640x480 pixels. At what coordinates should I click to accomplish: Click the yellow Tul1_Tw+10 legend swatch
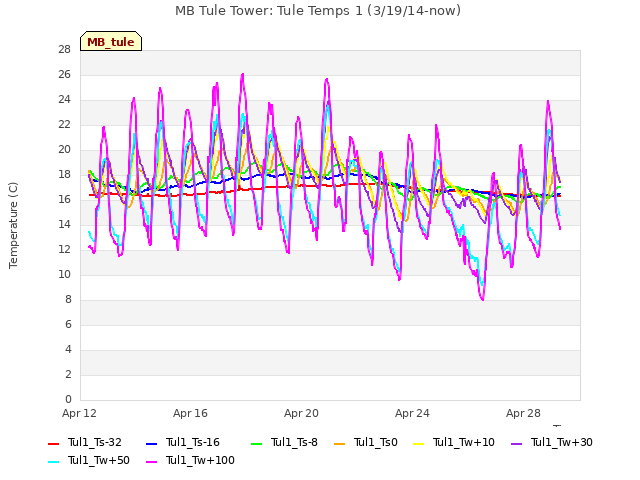418,444
